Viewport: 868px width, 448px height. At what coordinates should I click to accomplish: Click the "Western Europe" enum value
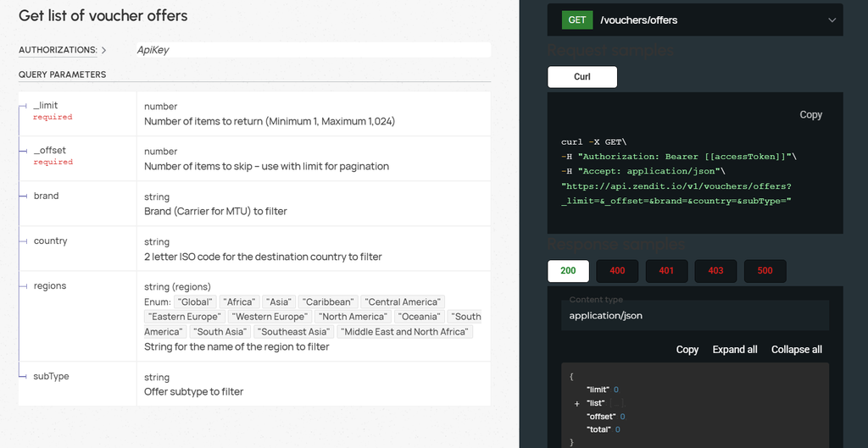pyautogui.click(x=270, y=317)
